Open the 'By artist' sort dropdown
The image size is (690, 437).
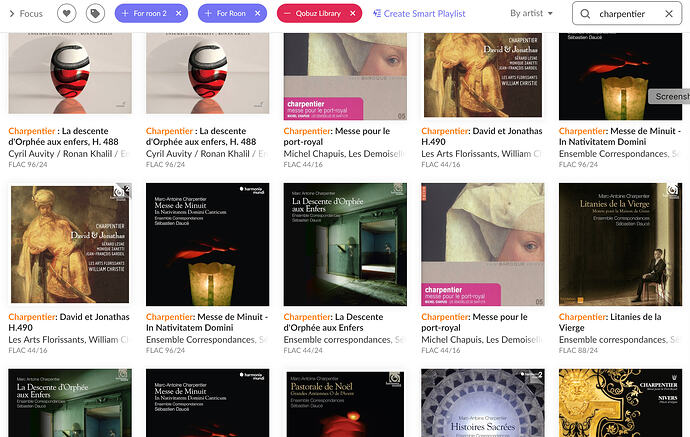[531, 13]
